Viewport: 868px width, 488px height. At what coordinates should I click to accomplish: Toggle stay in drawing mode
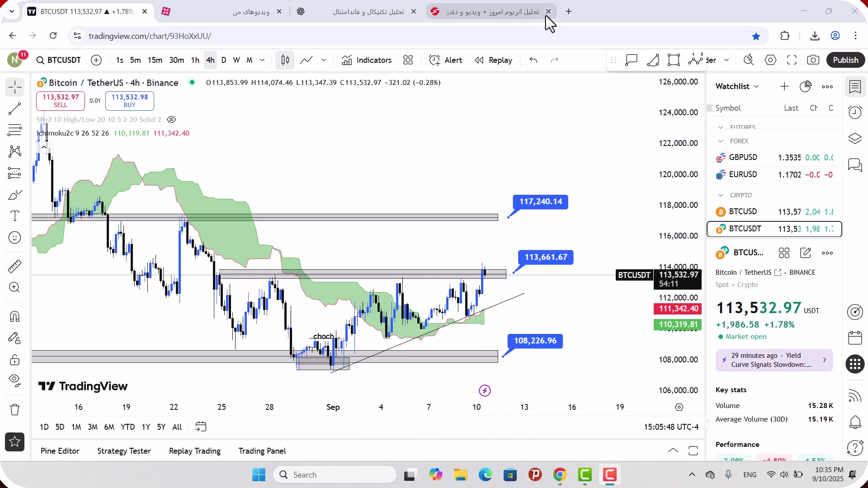(14, 338)
